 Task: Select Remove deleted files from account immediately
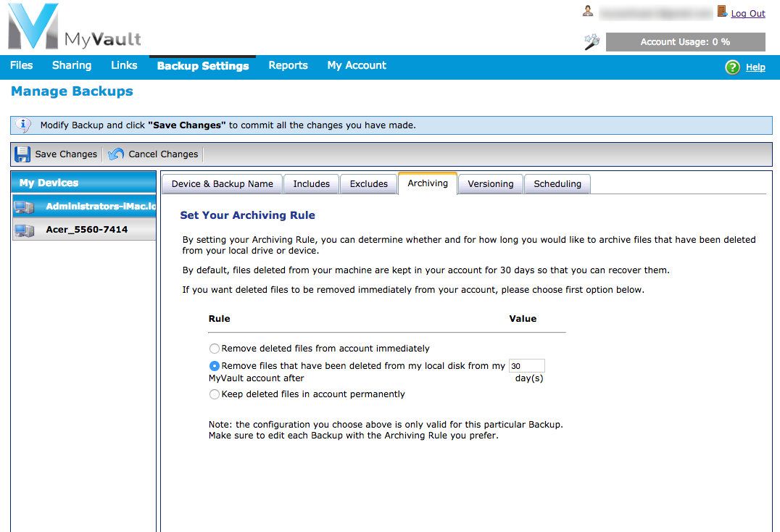click(215, 349)
